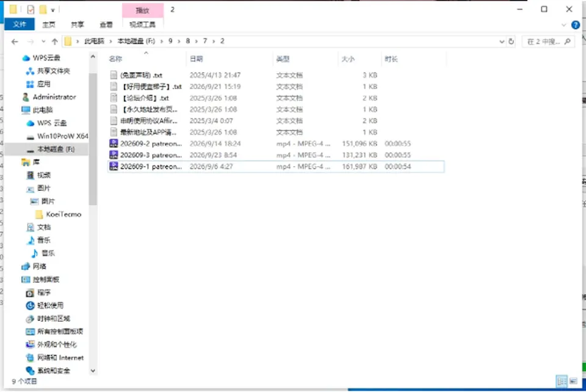Switch to Details view layout icon
Viewport: 586px width, 392px height.
pos(562,381)
